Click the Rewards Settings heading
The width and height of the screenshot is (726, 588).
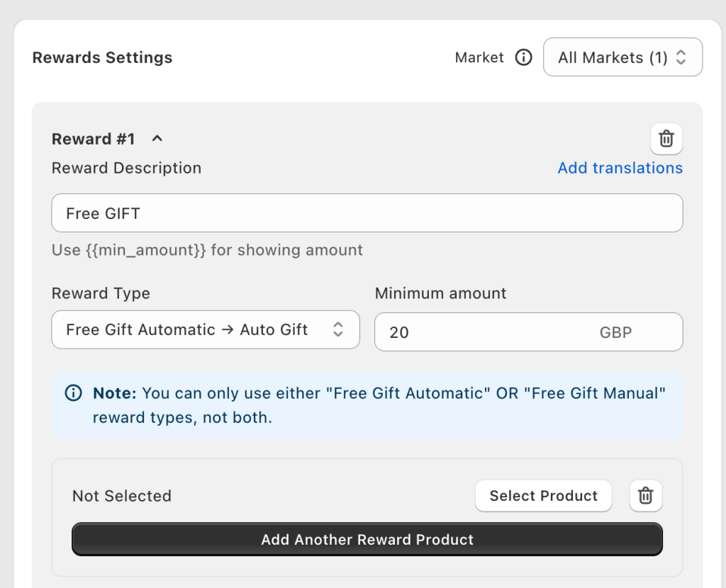point(102,57)
